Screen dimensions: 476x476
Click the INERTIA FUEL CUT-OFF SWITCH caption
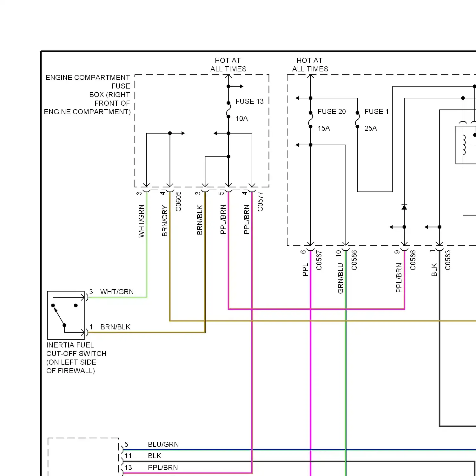click(x=76, y=358)
